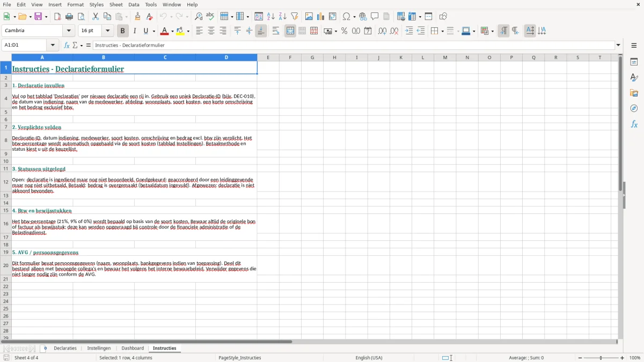Open font color dropdown arrow
644x362 pixels.
click(x=172, y=31)
